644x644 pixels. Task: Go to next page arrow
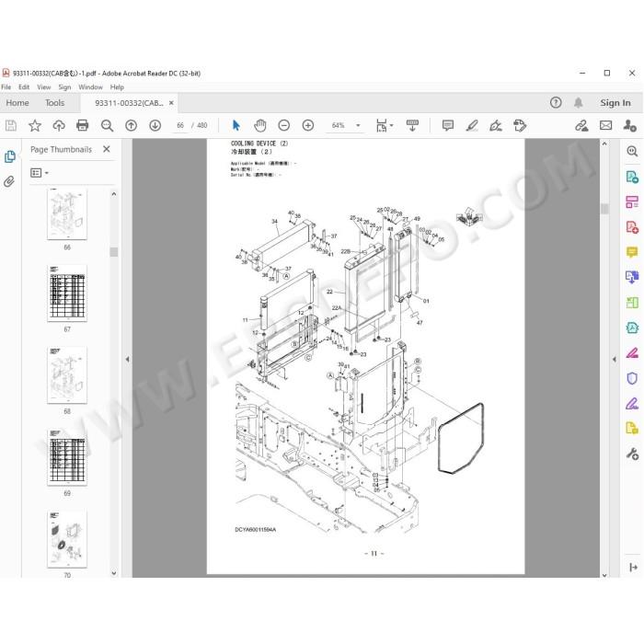(155, 125)
